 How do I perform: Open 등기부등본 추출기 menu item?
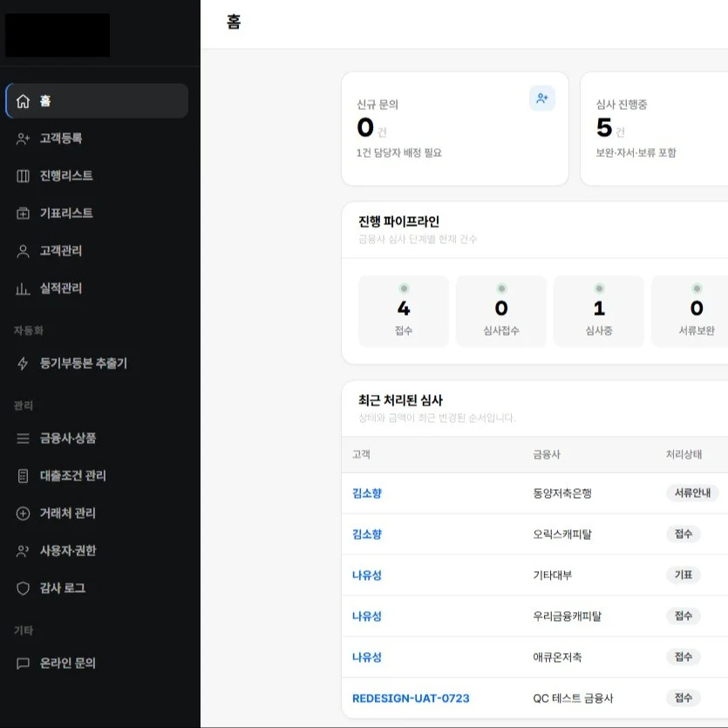pyautogui.click(x=97, y=363)
